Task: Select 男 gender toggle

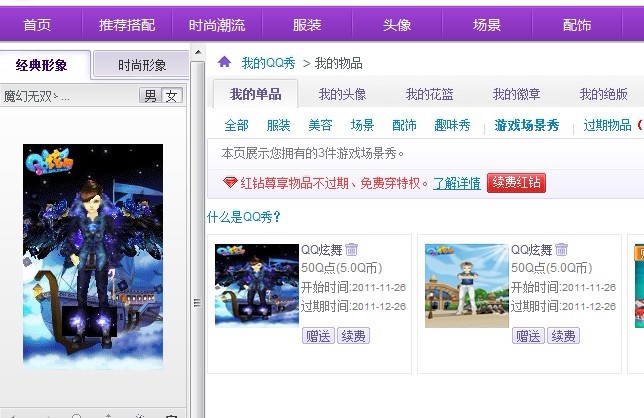Action: tap(150, 96)
